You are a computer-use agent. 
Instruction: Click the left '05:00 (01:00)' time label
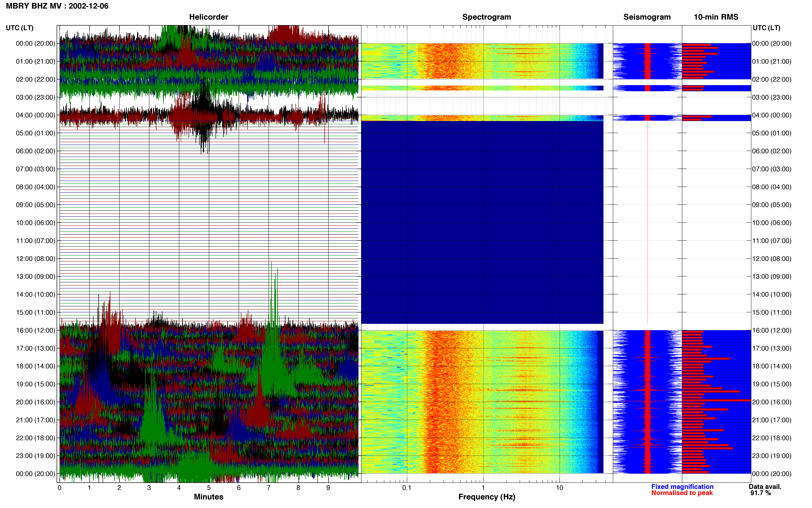coord(36,133)
